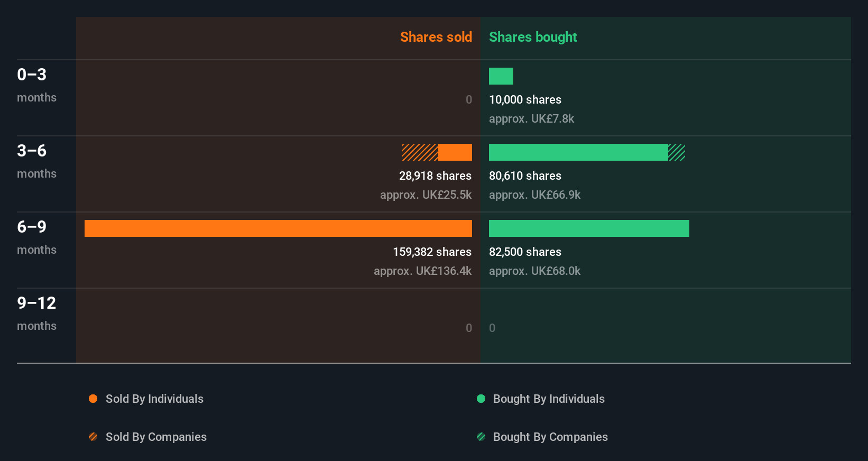This screenshot has width=868, height=461.
Task: Select the Bought By Companies legend label
Action: 550,437
